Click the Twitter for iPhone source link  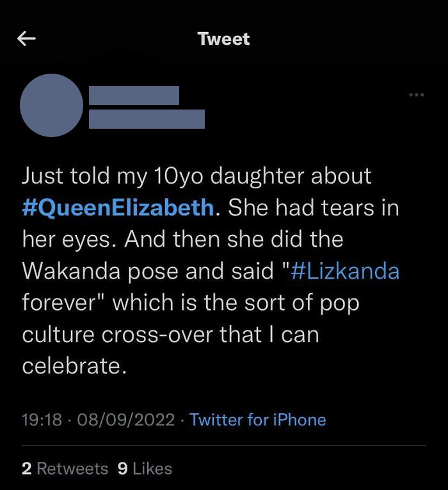coord(258,420)
